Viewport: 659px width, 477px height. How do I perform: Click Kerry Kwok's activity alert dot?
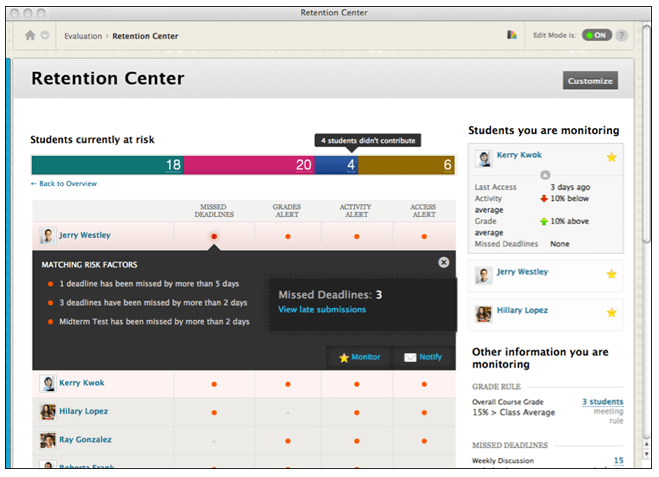coord(356,384)
